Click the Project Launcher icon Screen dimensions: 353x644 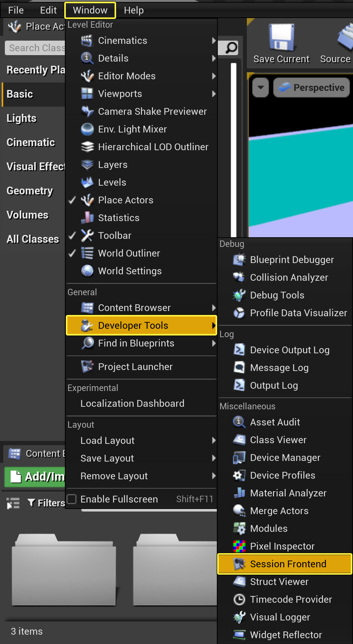point(87,367)
